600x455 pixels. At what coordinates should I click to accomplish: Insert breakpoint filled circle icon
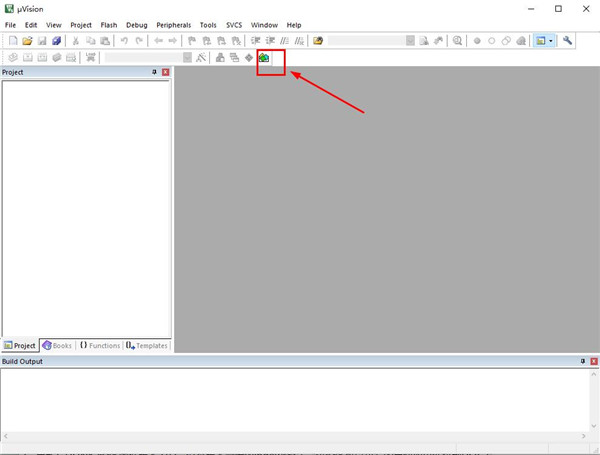point(477,41)
